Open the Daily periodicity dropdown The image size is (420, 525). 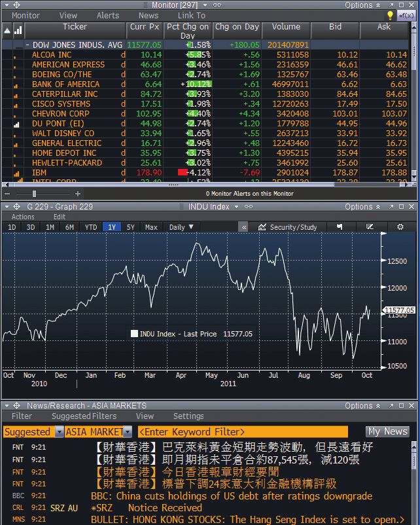181,227
